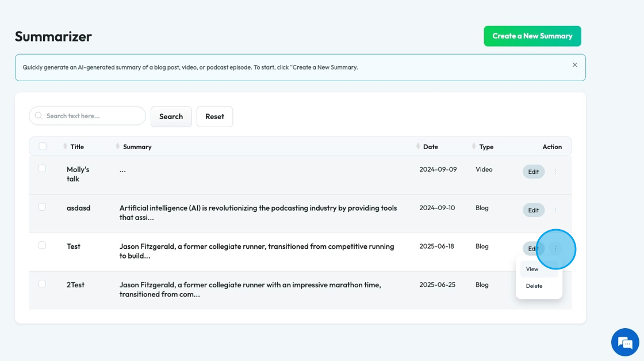Open more options for Molly's talk row
Screen dimensions: 644x361
(x=555, y=172)
